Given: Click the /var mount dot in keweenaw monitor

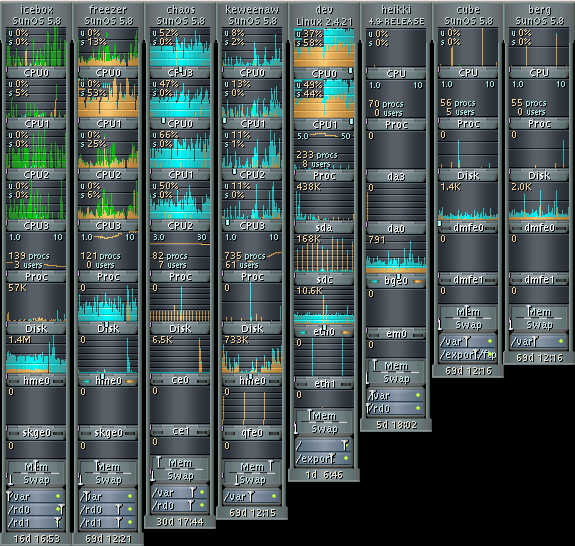Looking at the screenshot, I should [x=274, y=496].
